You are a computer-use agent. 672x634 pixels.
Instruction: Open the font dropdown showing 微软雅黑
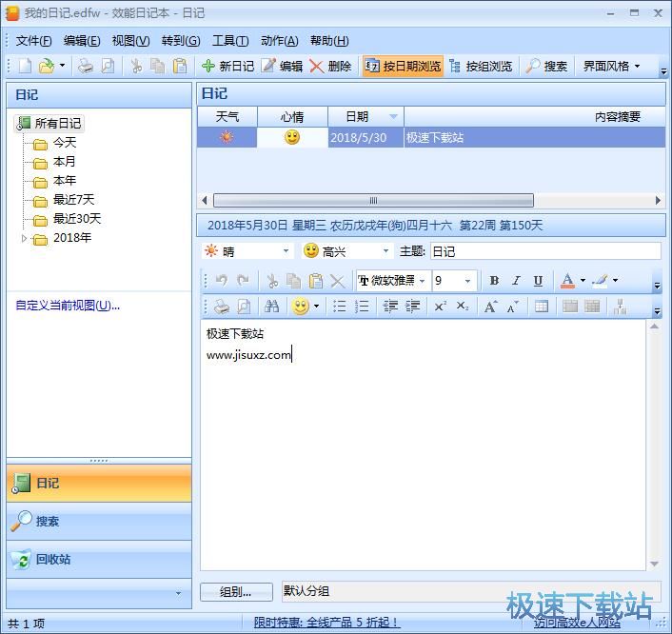[x=423, y=281]
